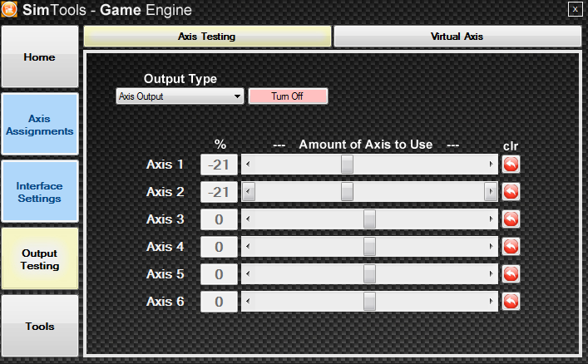Click the Axis 4 percent value field
The image size is (588, 364).
[x=219, y=247]
